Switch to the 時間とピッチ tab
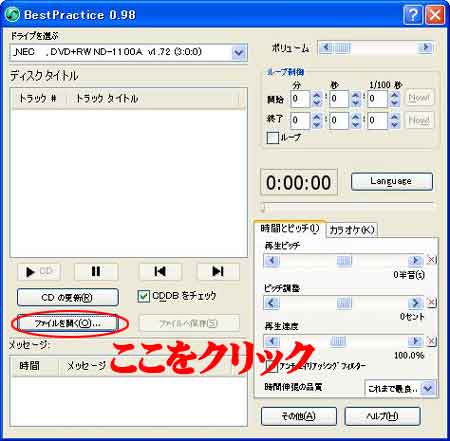The width and height of the screenshot is (450, 441). (290, 229)
